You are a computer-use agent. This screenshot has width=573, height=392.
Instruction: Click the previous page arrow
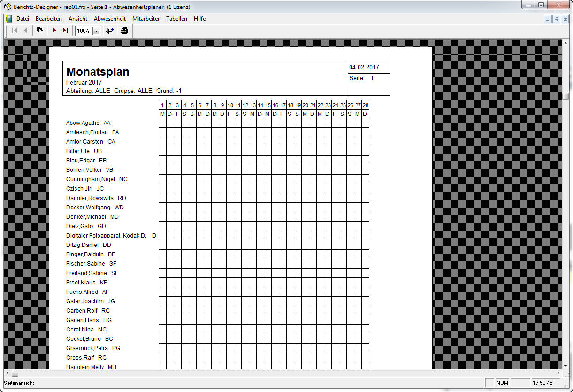(25, 31)
